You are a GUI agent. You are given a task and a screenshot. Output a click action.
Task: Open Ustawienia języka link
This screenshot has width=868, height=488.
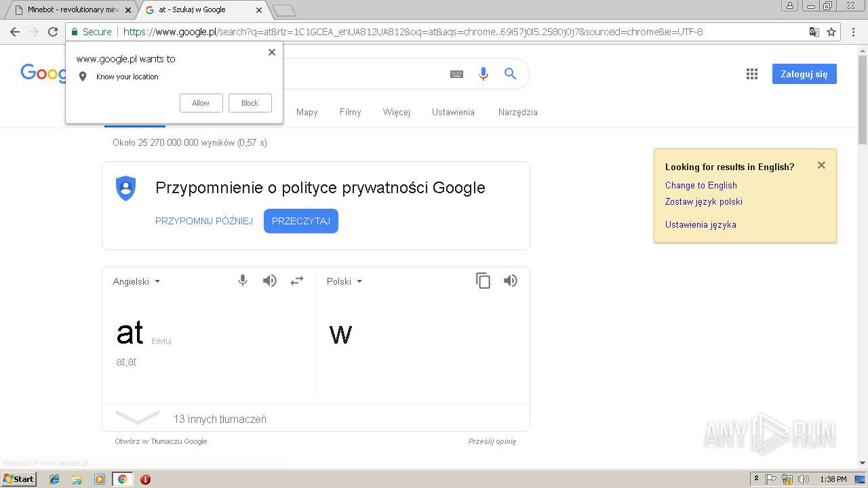coord(701,224)
